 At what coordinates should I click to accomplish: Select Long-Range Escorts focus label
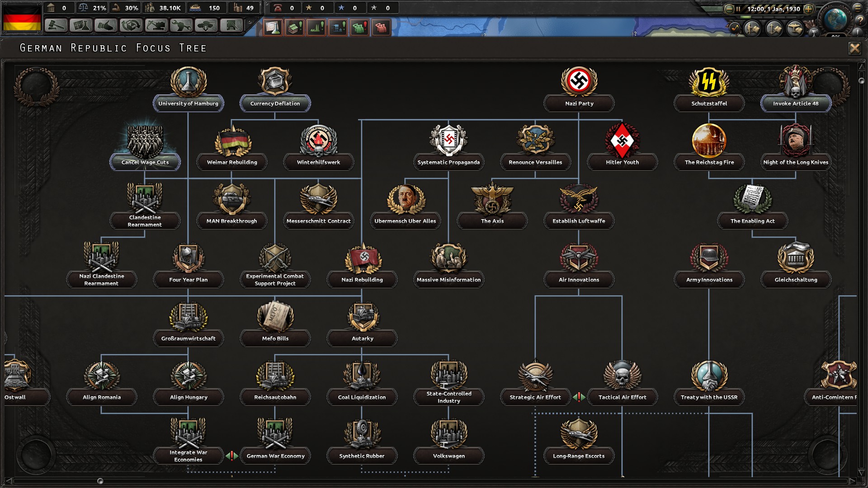(579, 456)
